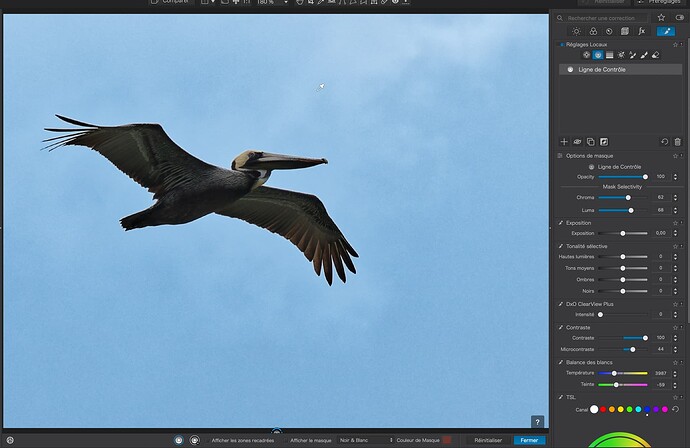Collapse the Balance des blancs section
This screenshot has width=690, height=448.
point(589,362)
